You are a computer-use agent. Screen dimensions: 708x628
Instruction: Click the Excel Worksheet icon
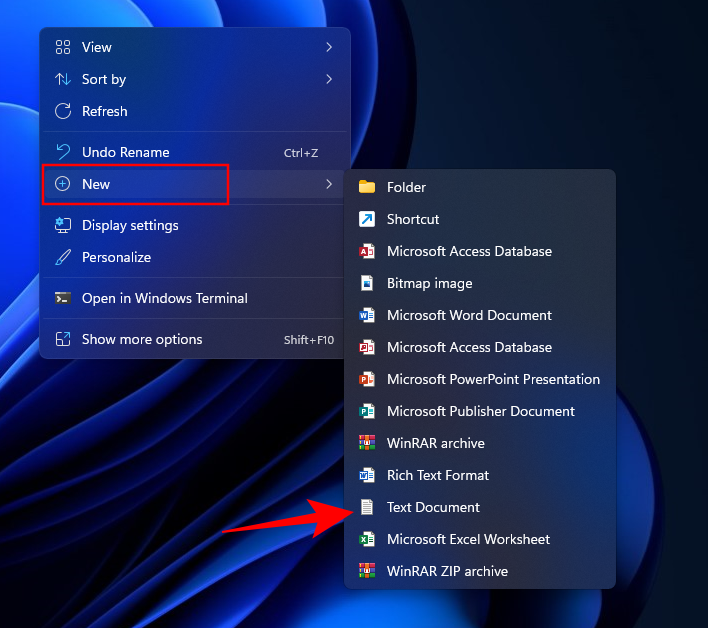(x=367, y=539)
